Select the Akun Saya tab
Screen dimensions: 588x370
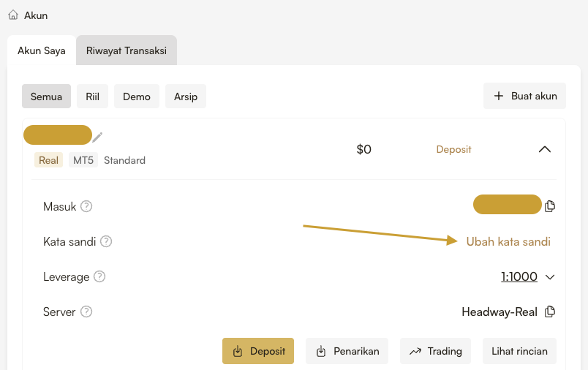[x=42, y=50]
